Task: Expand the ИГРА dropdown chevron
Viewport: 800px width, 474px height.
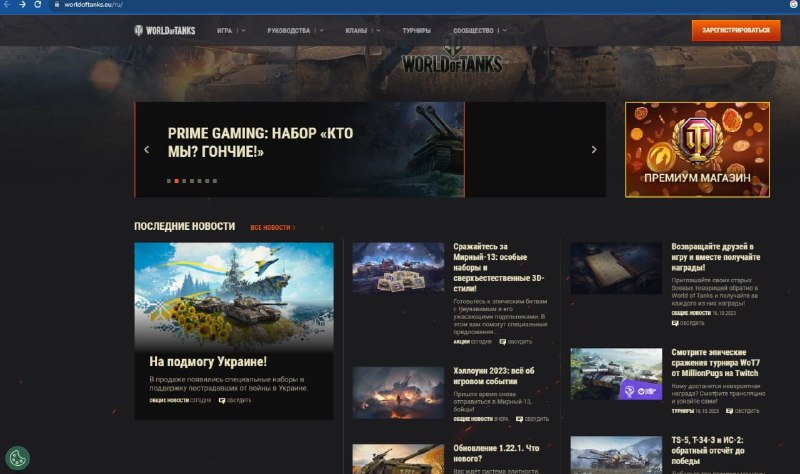Action: pyautogui.click(x=243, y=31)
